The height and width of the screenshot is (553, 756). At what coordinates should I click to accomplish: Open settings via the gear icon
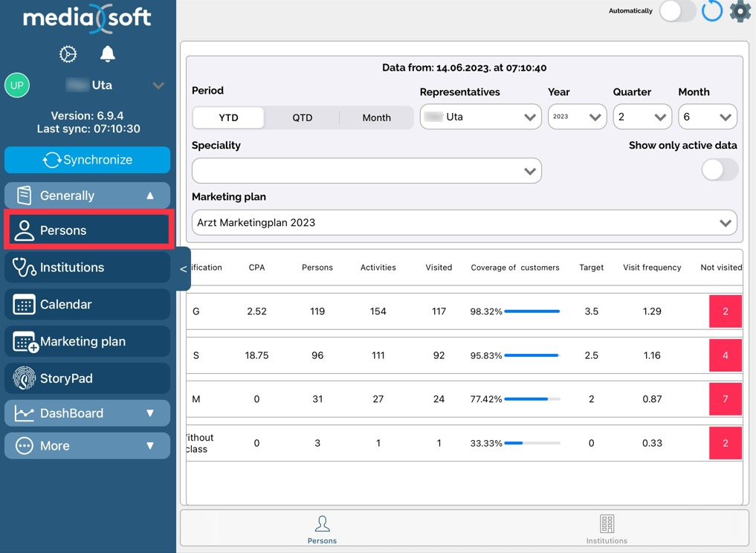740,11
